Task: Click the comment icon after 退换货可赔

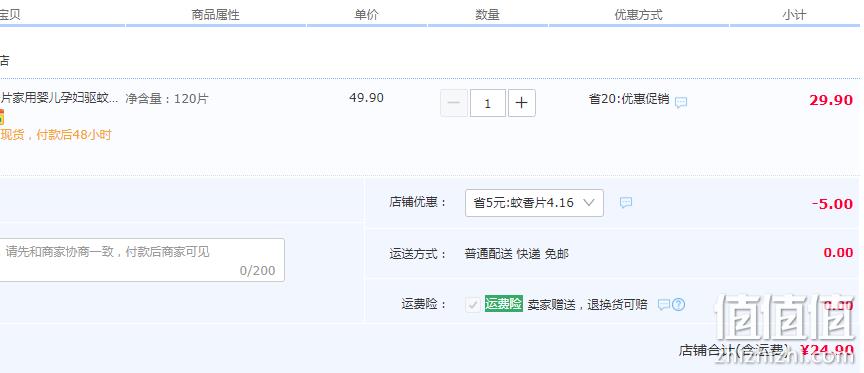Action: click(664, 304)
